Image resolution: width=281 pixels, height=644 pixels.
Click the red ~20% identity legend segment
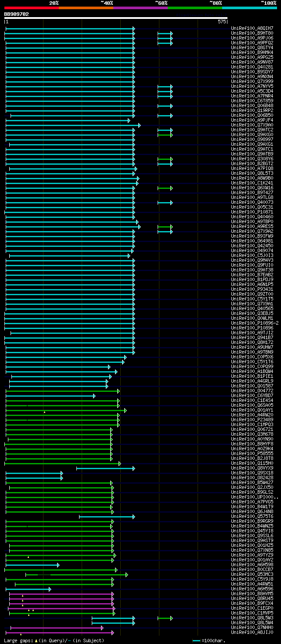[31, 8]
